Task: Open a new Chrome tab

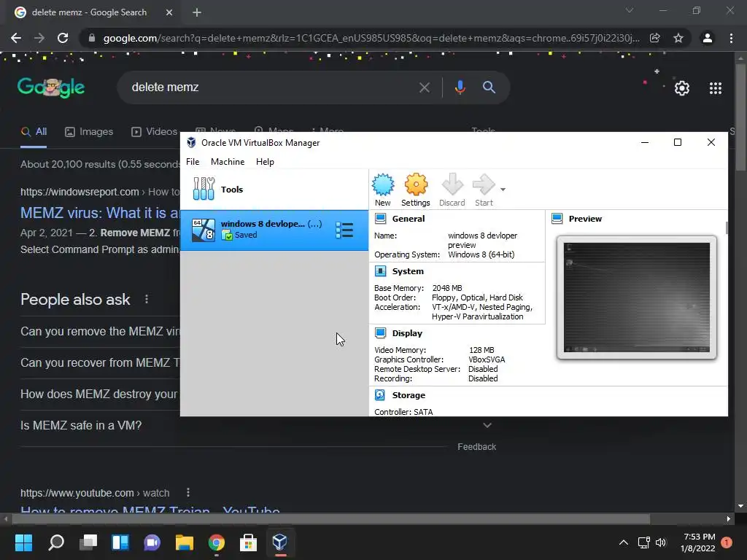Action: click(x=197, y=12)
